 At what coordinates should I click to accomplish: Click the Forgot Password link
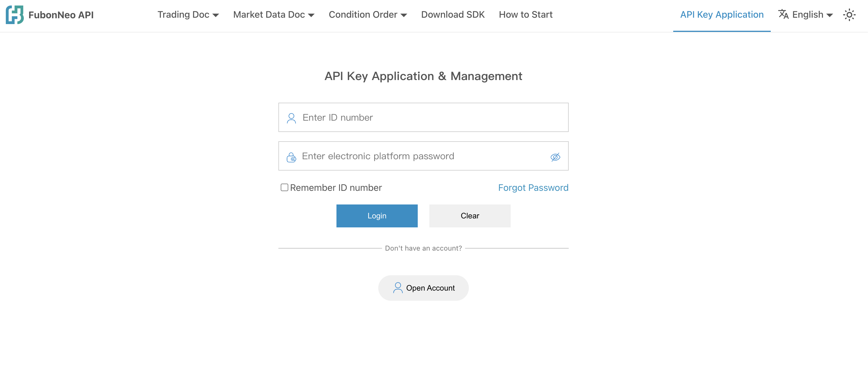[533, 187]
